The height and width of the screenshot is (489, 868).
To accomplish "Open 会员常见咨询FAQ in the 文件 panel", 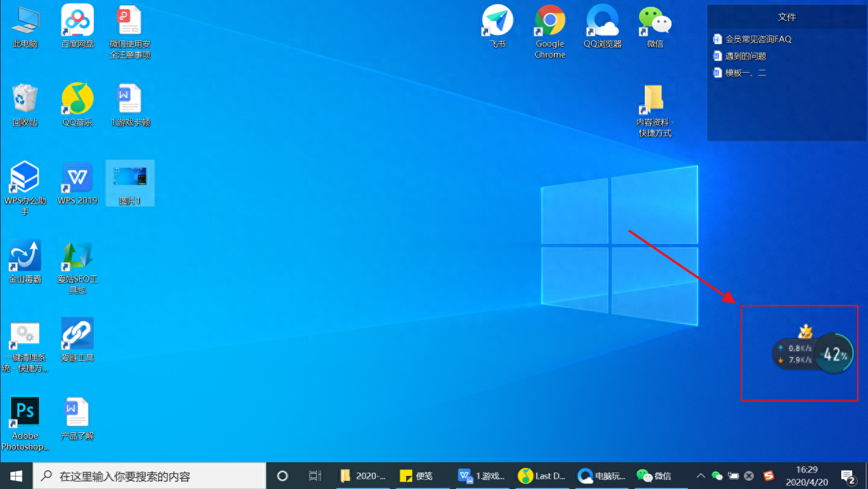I will (758, 40).
